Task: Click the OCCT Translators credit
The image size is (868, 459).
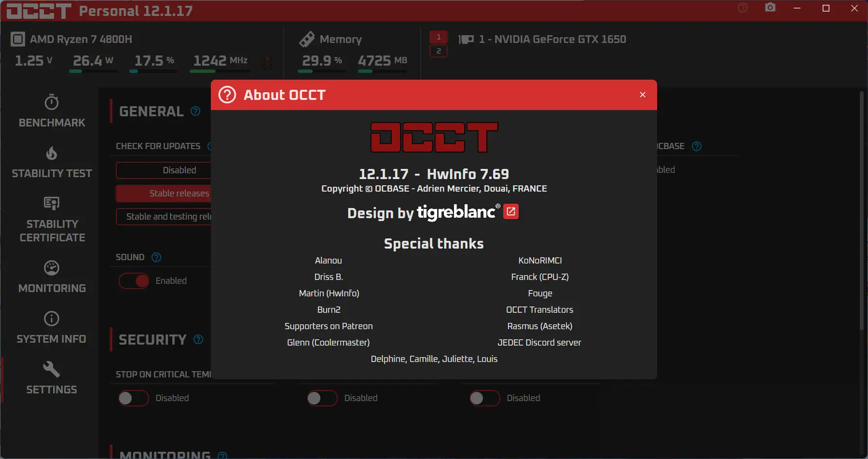Action: [540, 310]
